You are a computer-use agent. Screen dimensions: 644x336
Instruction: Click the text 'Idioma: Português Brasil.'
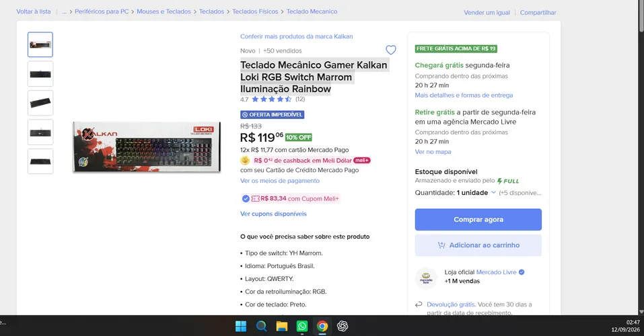tap(280, 266)
